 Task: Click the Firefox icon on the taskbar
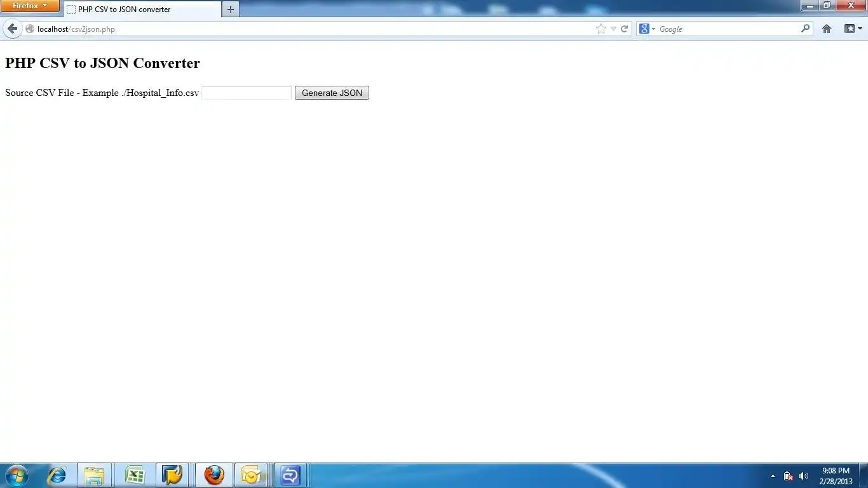[x=214, y=475]
